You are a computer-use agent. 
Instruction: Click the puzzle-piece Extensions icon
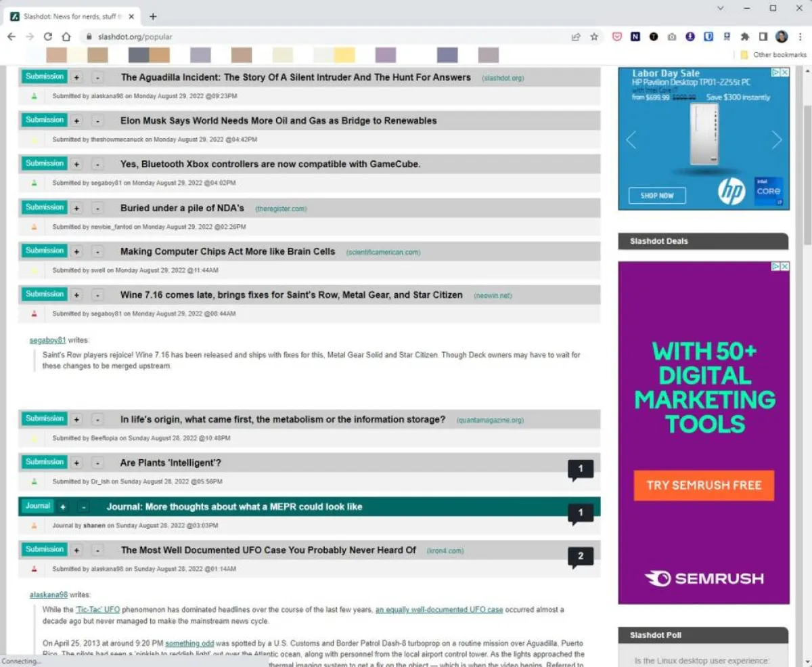(x=744, y=37)
